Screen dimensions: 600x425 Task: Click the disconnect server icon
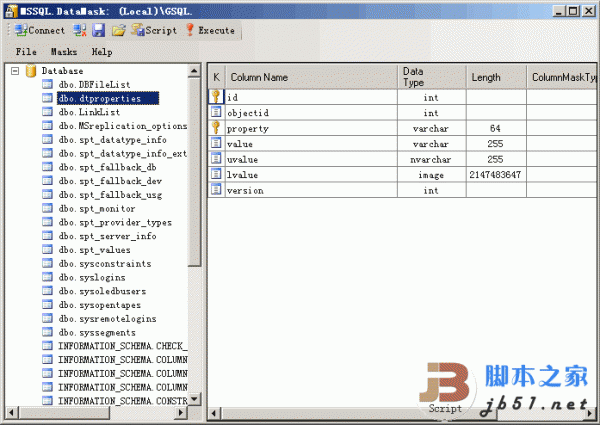[x=80, y=30]
